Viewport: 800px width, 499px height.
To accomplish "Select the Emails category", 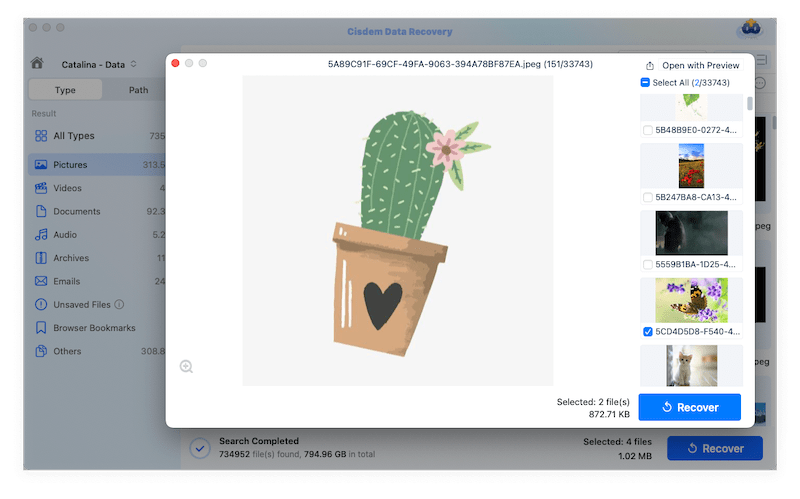I will point(97,281).
